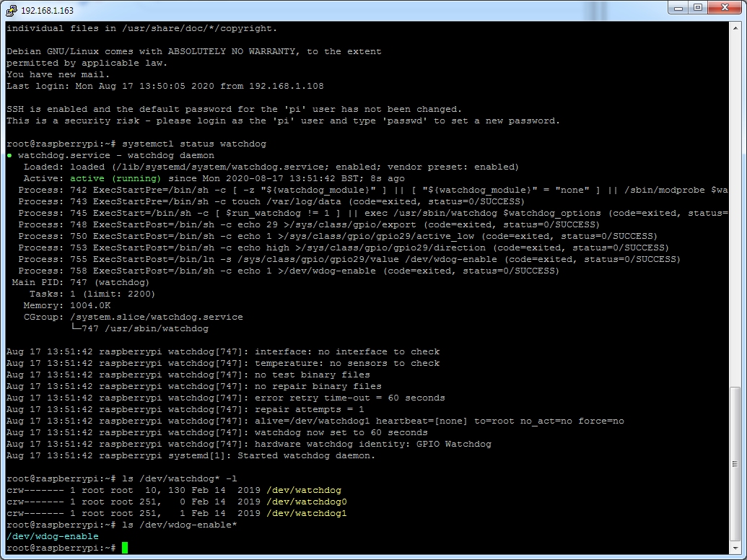Viewport: 747px width, 560px height.
Task: Select the /dev/watchdog0 entry in listing
Action: click(x=306, y=502)
